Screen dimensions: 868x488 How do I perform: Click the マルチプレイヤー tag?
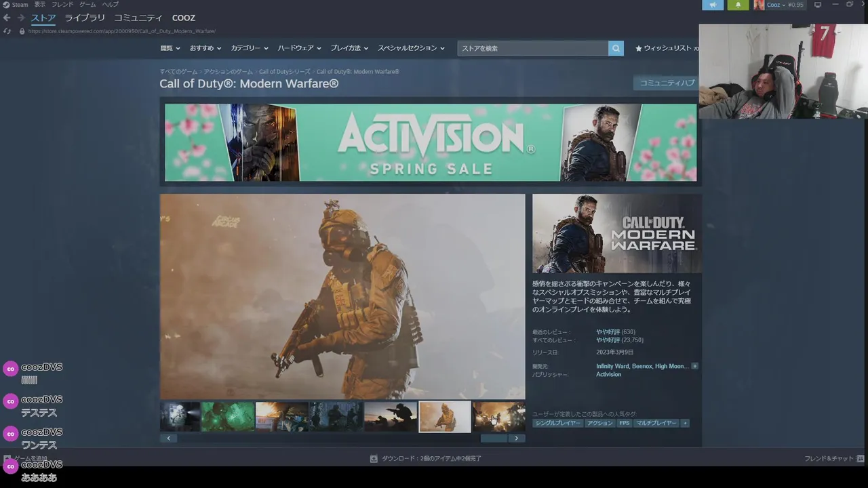coord(656,423)
